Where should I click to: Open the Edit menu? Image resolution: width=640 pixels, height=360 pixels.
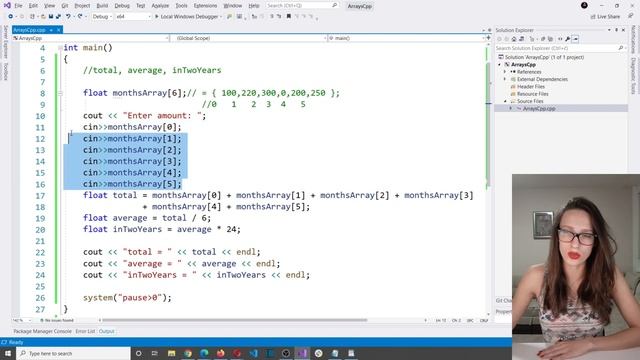point(33,6)
